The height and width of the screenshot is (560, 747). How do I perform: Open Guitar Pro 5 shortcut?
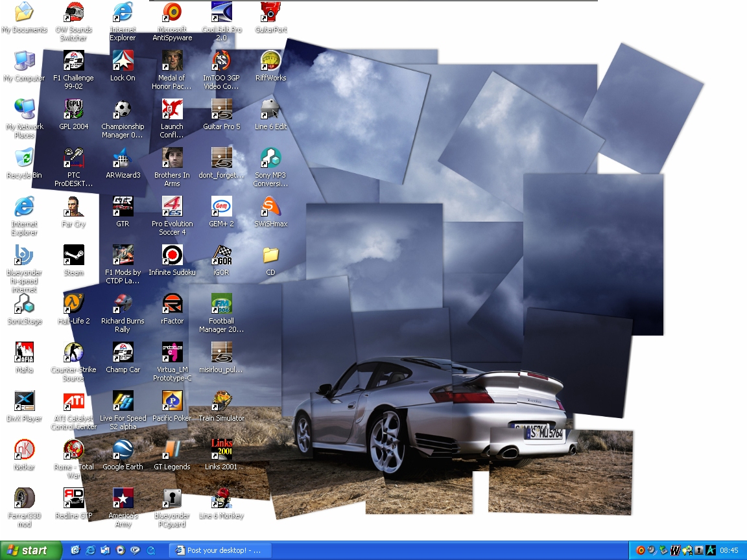pos(222,109)
